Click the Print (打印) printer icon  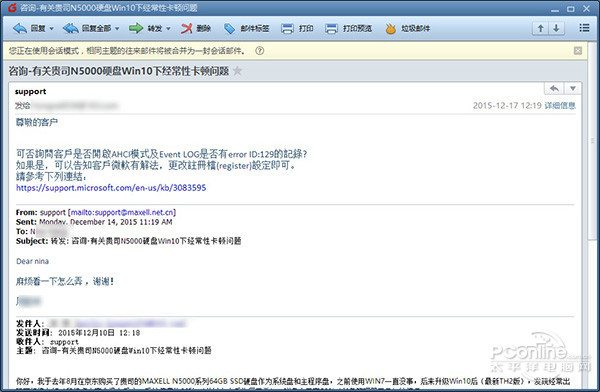point(287,28)
